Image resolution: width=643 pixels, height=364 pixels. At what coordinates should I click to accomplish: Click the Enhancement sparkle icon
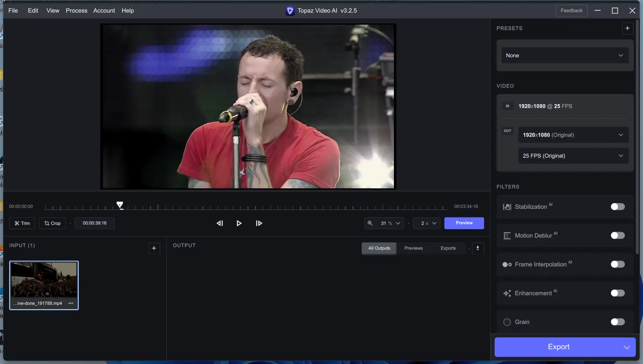click(507, 293)
